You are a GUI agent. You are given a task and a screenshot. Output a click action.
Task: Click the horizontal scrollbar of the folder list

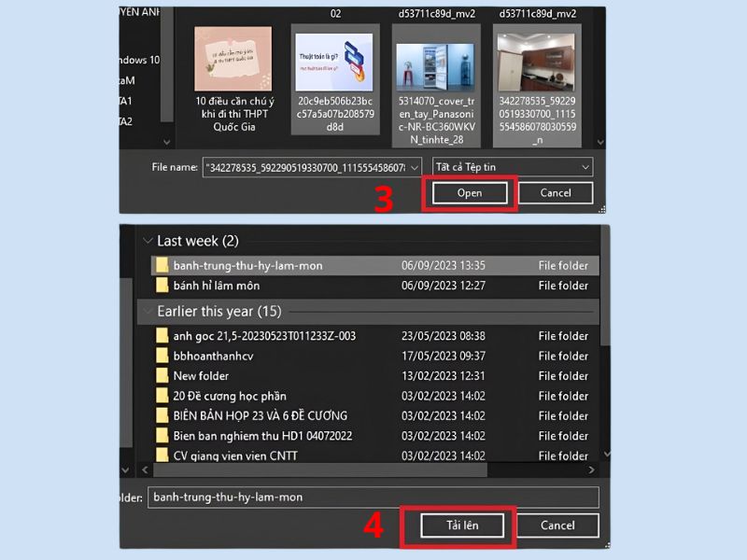click(x=320, y=470)
